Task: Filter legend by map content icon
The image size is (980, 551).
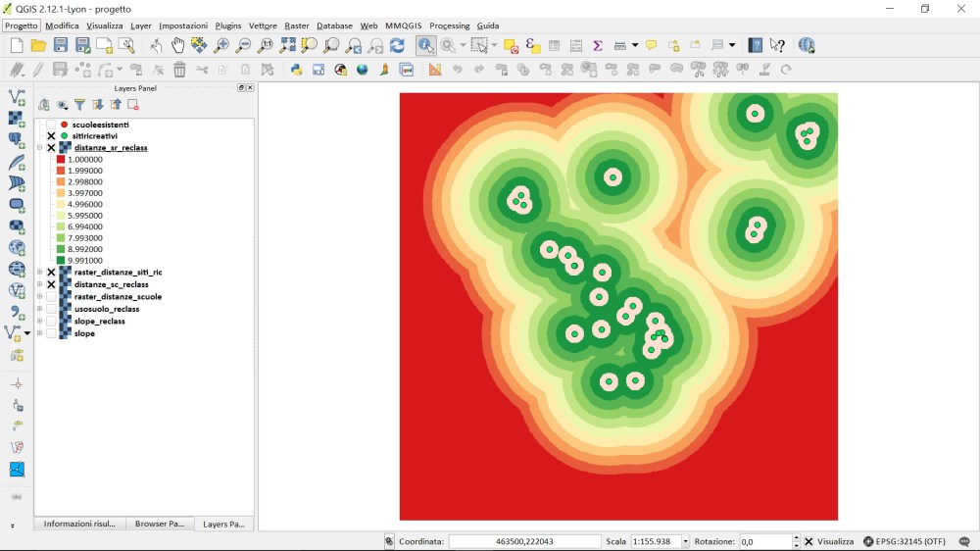Action: [79, 105]
